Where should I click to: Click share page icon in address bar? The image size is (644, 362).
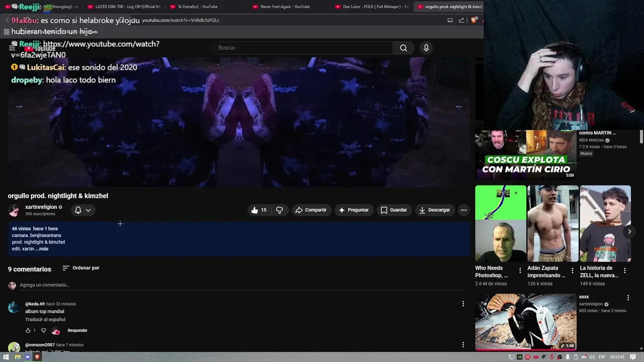pos(461,20)
